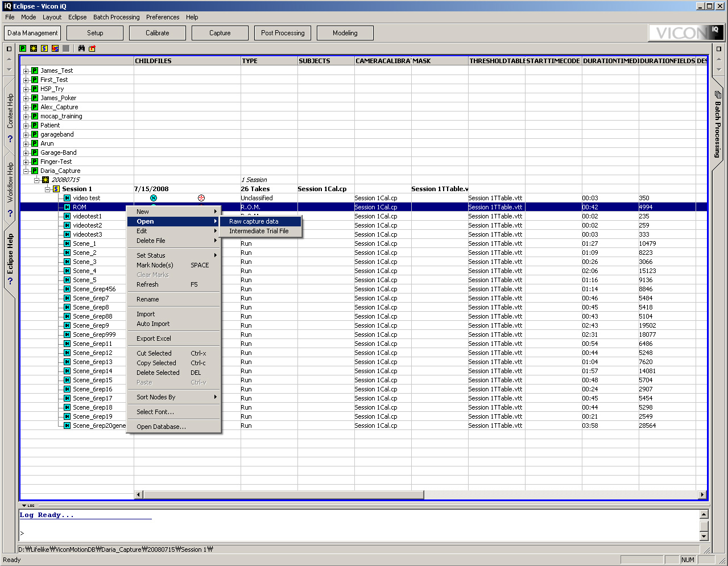This screenshot has height=566, width=728.
Task: Click the horizontal scrollbar right arrow
Action: (702, 495)
